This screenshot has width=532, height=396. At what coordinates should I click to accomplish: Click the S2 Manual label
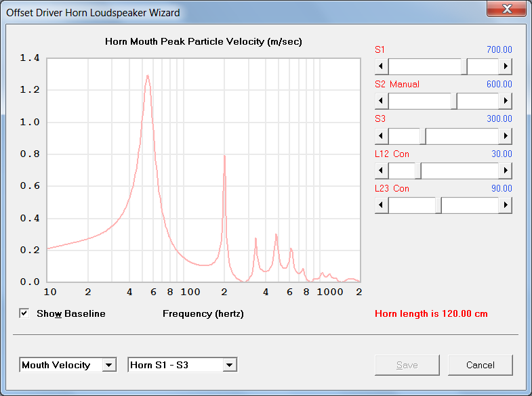(397, 84)
